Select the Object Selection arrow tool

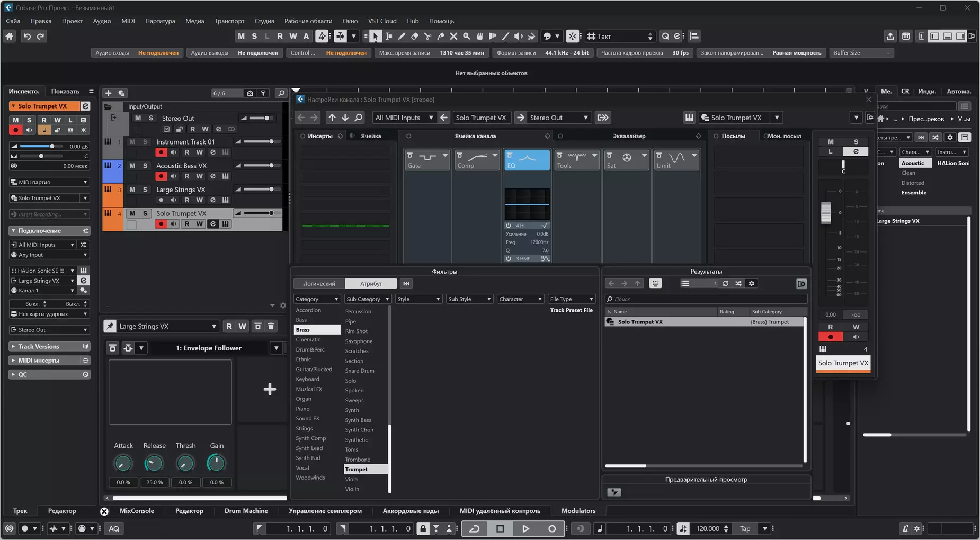tap(375, 36)
